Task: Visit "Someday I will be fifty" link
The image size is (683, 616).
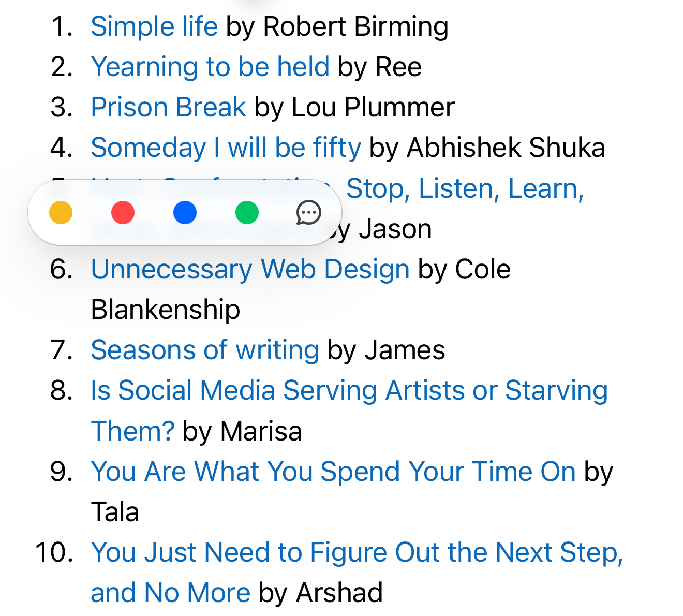Action: [x=226, y=148]
